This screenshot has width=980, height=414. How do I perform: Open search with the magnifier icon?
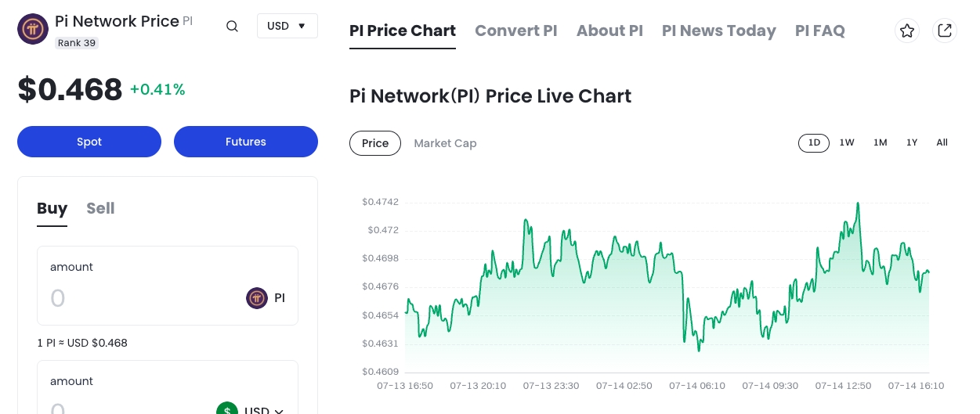(232, 26)
